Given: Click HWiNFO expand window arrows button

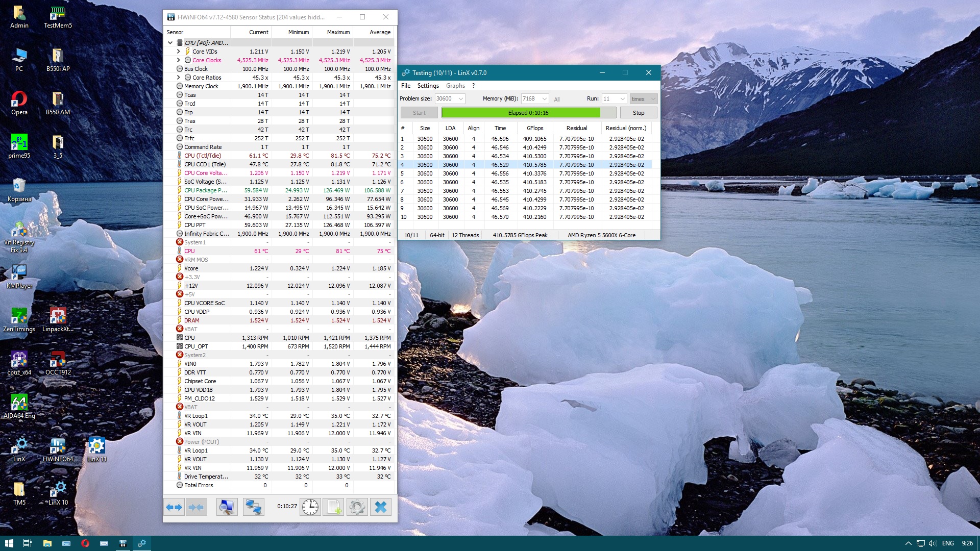Looking at the screenshot, I should coord(174,507).
